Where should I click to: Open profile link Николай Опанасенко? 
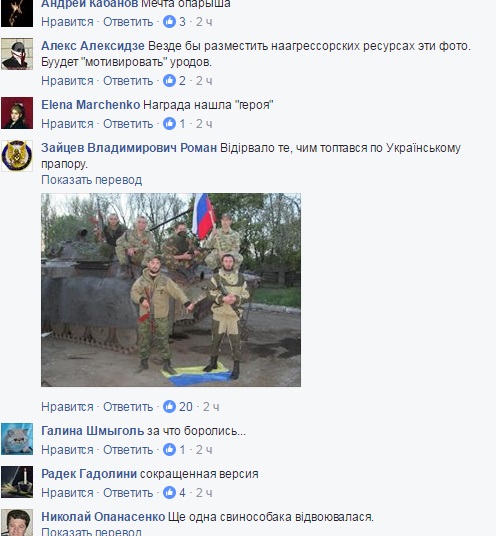click(x=103, y=517)
